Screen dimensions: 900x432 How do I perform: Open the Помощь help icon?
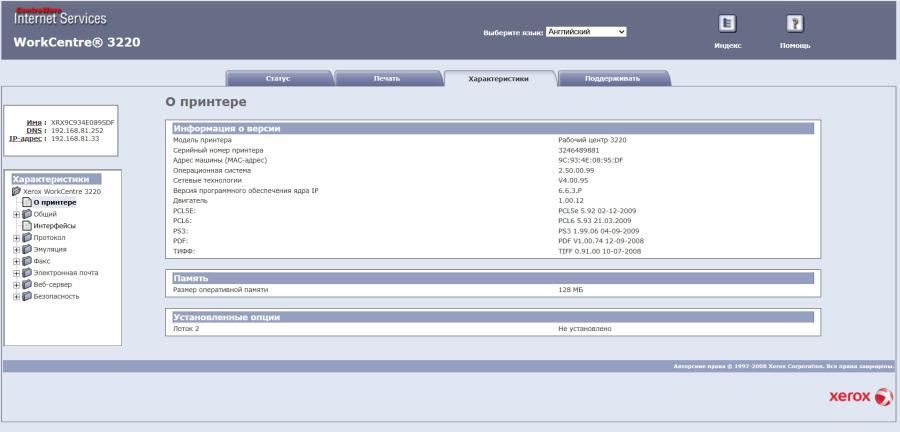click(x=794, y=24)
